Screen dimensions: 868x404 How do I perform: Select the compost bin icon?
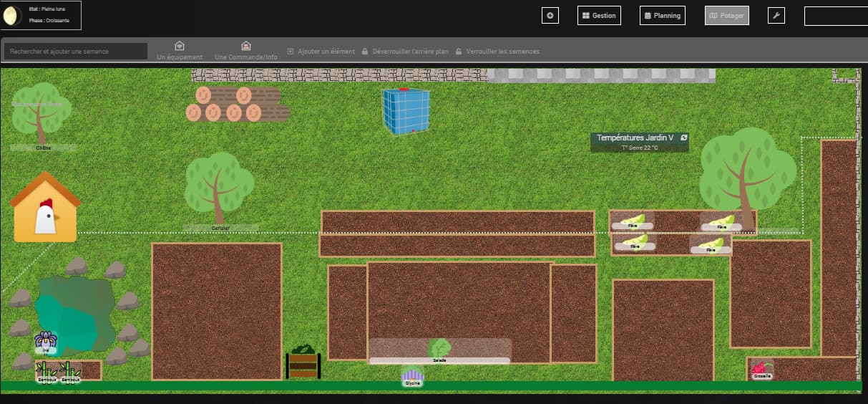pyautogui.click(x=303, y=362)
